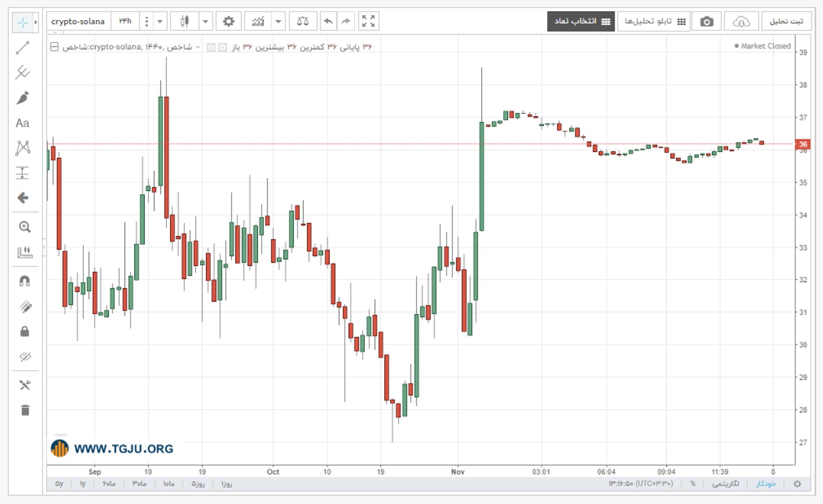The height and width of the screenshot is (504, 823).
Task: Toggle series visibility eye in legend
Action: (x=211, y=47)
